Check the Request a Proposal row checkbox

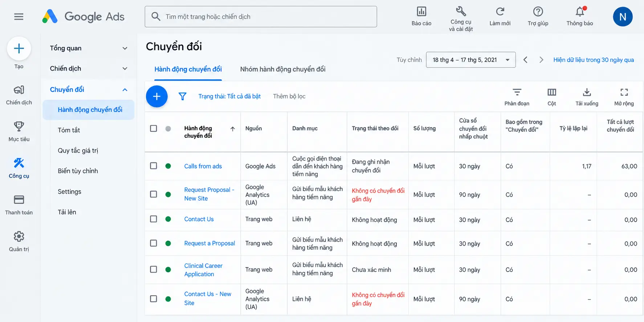point(154,243)
